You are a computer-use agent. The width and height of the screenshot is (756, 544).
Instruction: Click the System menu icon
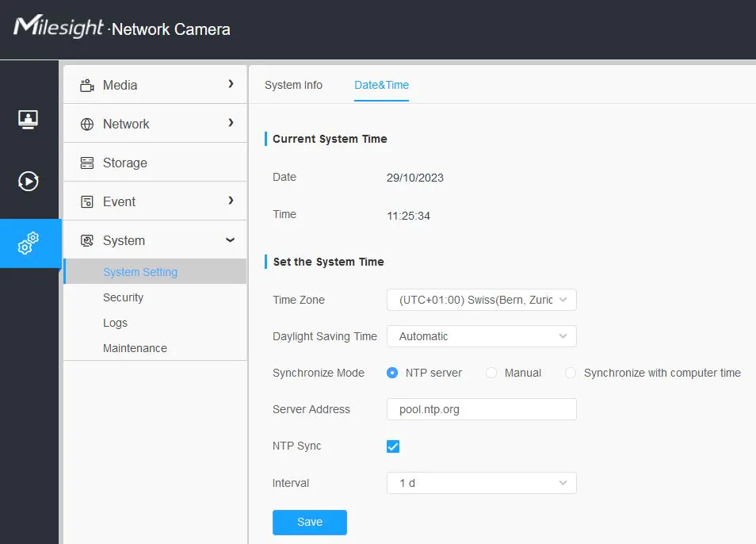[x=87, y=240]
